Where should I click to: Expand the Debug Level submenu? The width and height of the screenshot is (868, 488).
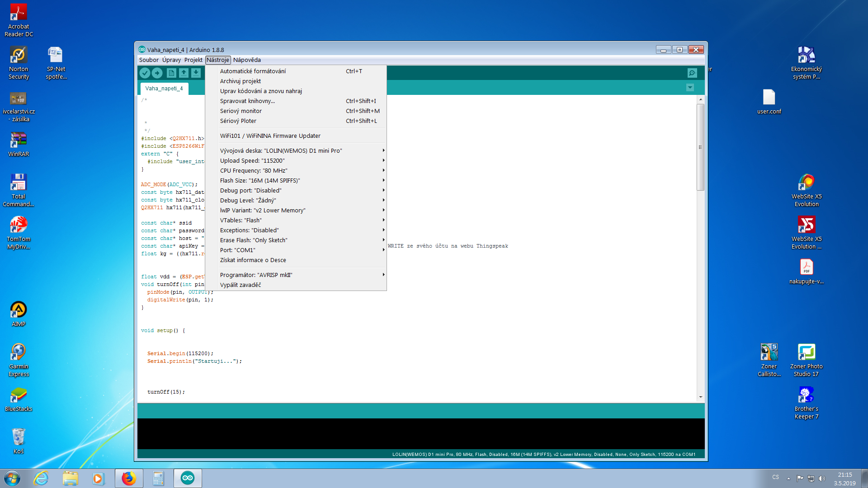pos(296,201)
